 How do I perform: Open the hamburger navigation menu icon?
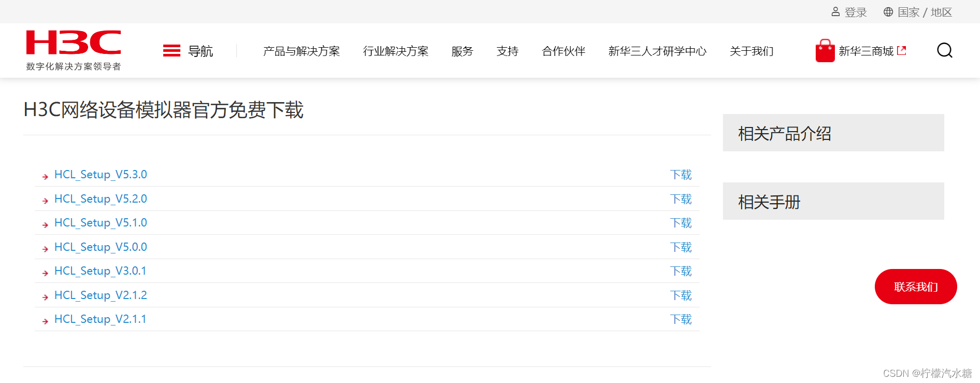coord(172,51)
